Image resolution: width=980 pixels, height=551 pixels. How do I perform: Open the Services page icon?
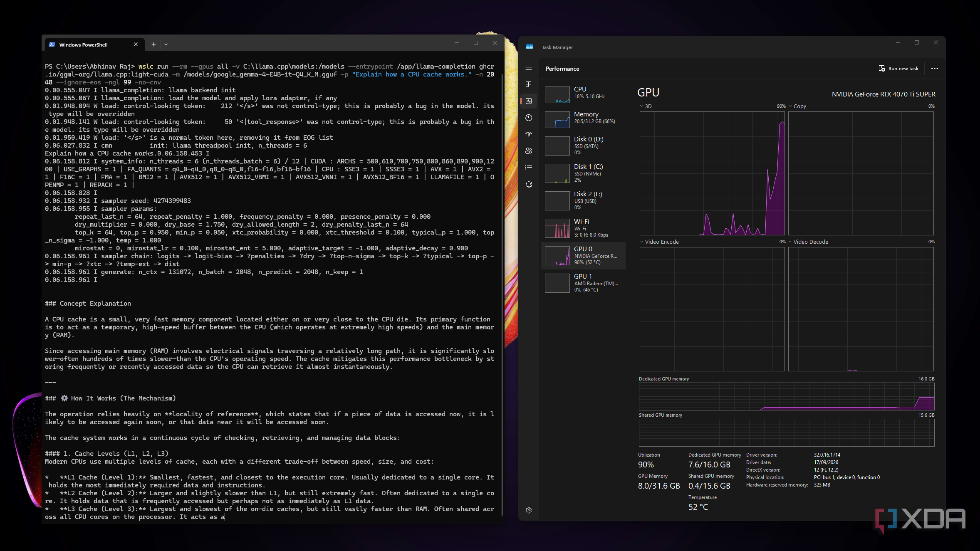[x=529, y=184]
